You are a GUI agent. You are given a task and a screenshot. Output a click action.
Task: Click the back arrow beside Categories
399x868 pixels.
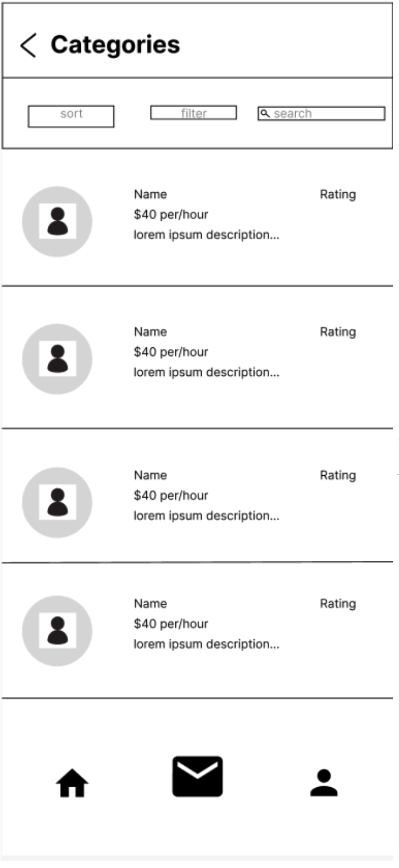pos(28,45)
